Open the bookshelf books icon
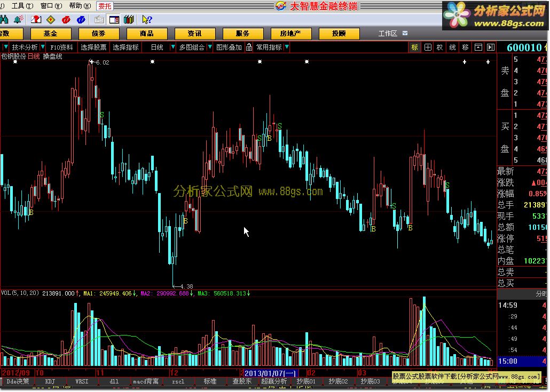 (x=129, y=20)
